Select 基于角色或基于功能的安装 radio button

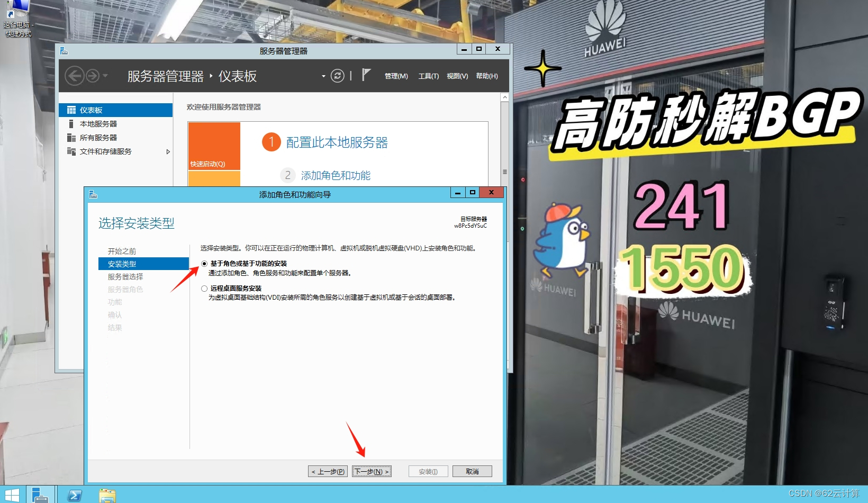tap(204, 264)
